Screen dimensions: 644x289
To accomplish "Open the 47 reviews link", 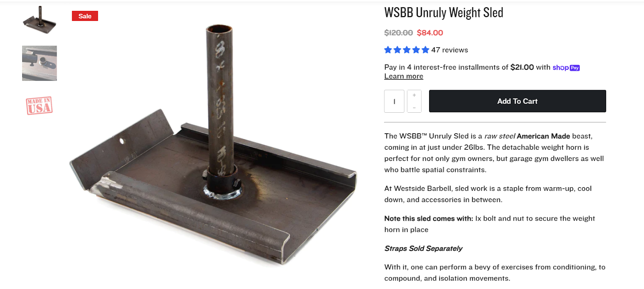I will 450,50.
